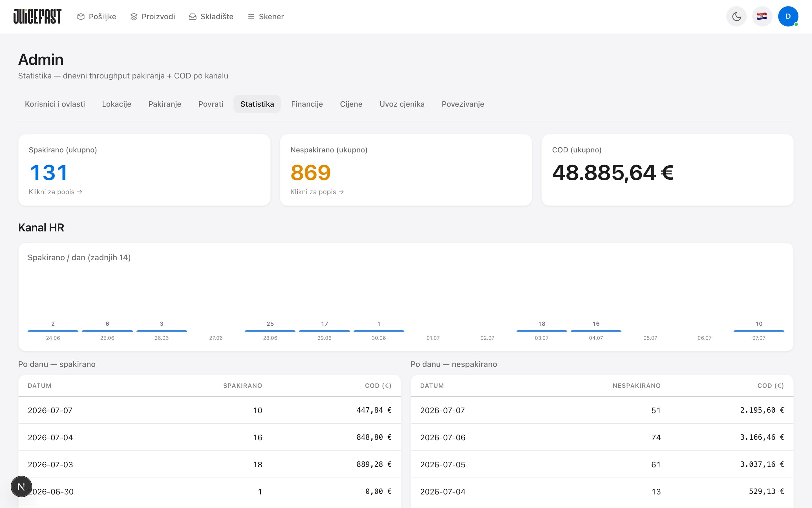Click 2026-07-06 in the nespakirano table
This screenshot has width=812, height=508.
[x=443, y=437]
